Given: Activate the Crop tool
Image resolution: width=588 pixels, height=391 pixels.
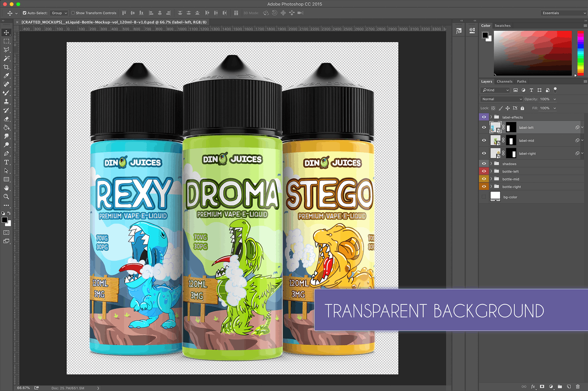Looking at the screenshot, I should tap(6, 67).
